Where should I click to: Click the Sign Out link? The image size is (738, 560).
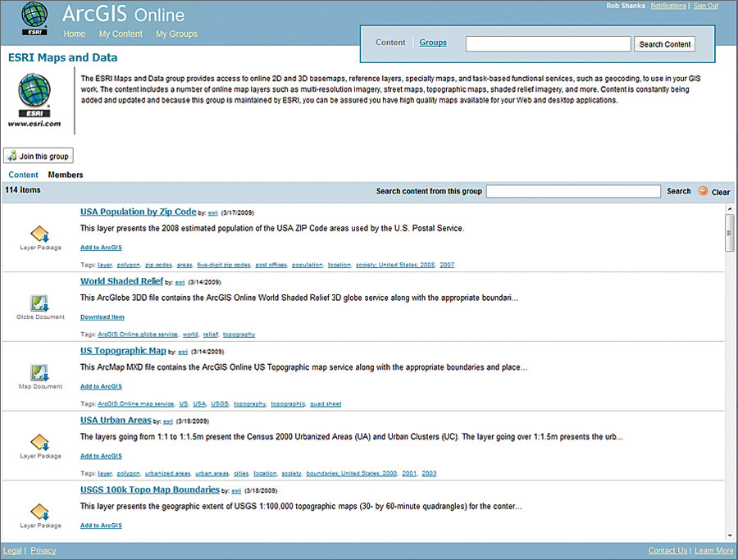[705, 6]
